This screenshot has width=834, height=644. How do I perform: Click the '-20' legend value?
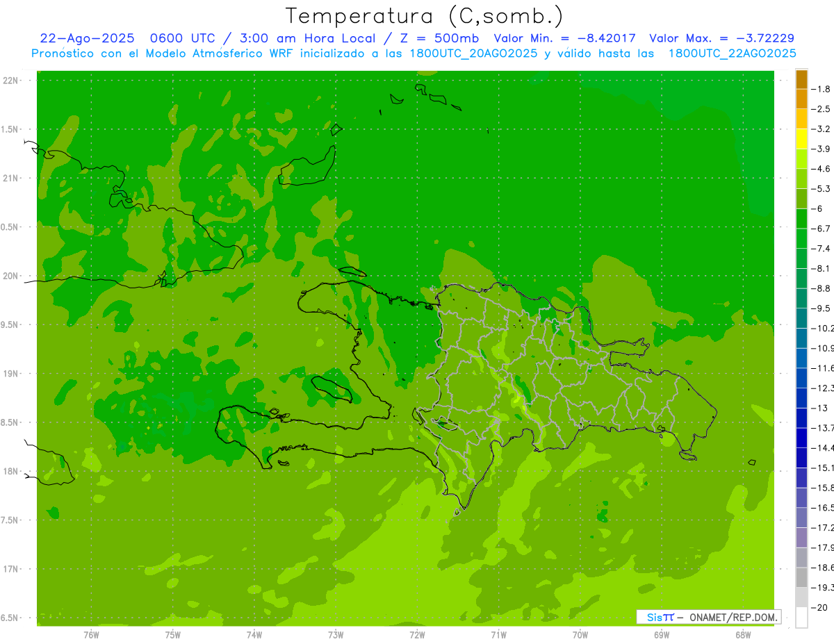[819, 607]
